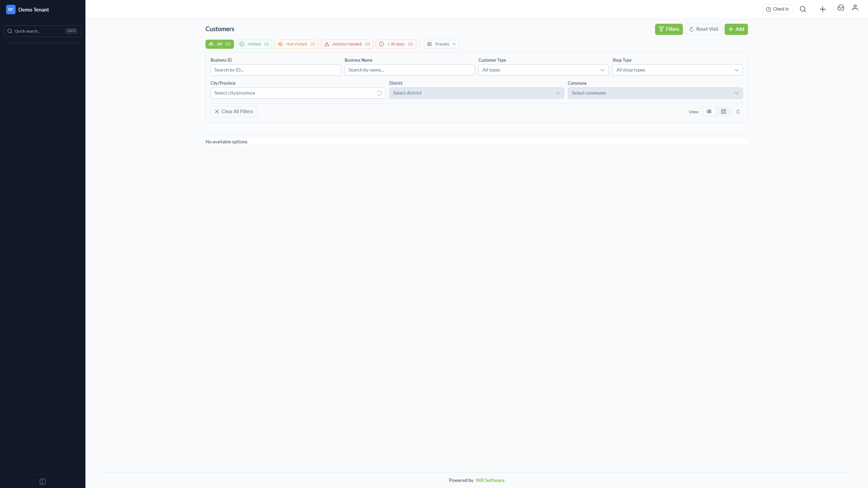Open the user profile icon
Image resolution: width=868 pixels, height=488 pixels.
click(x=855, y=7)
